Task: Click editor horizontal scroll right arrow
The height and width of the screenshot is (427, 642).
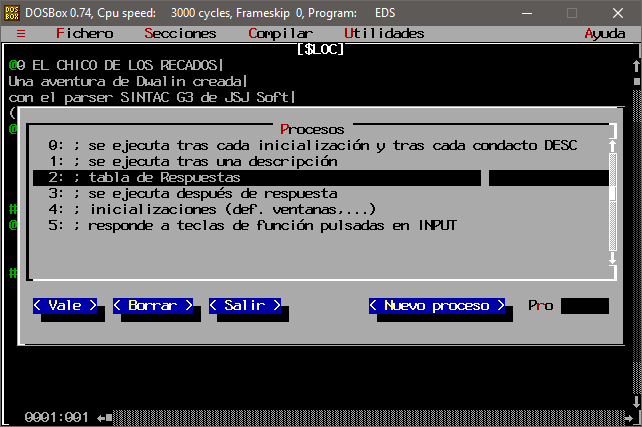Action: [628, 418]
